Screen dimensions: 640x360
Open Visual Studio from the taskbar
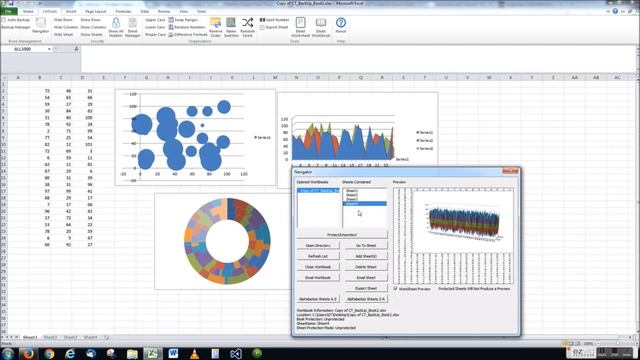(x=236, y=353)
